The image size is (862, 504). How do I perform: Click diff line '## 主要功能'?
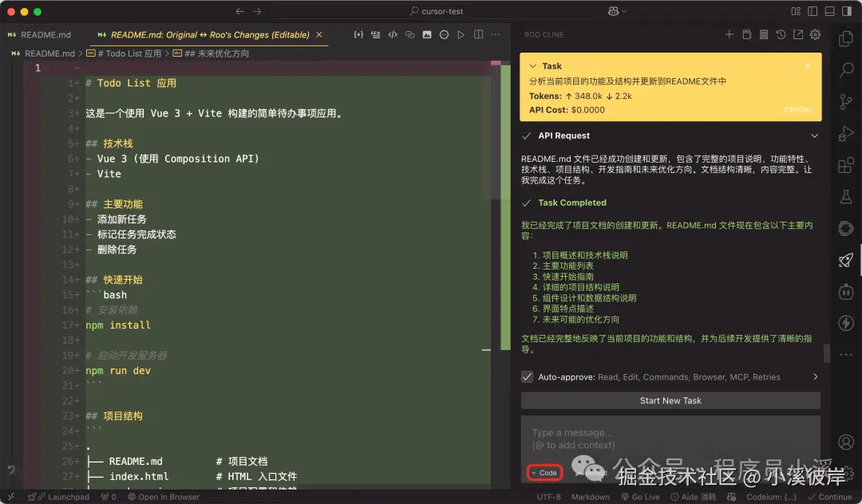coord(114,203)
